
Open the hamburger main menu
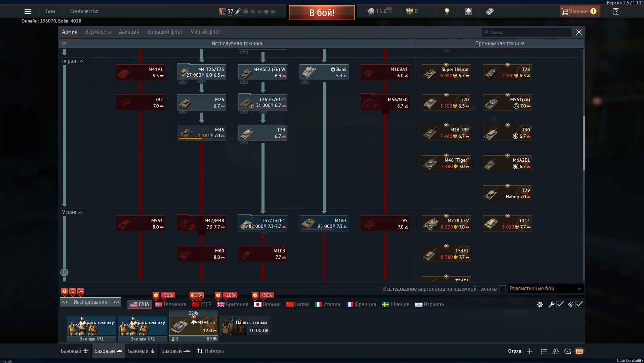28,11
